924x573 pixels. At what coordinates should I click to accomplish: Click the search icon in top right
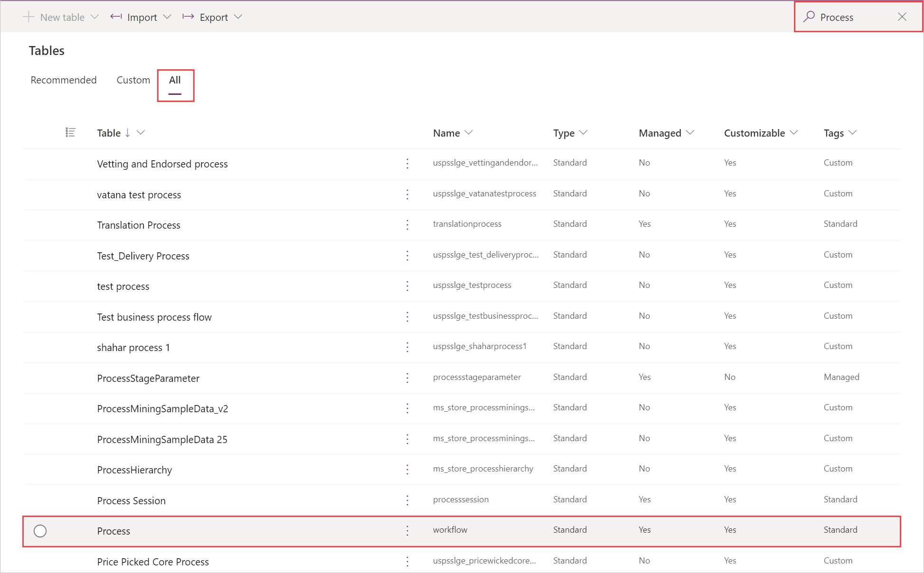pos(807,17)
